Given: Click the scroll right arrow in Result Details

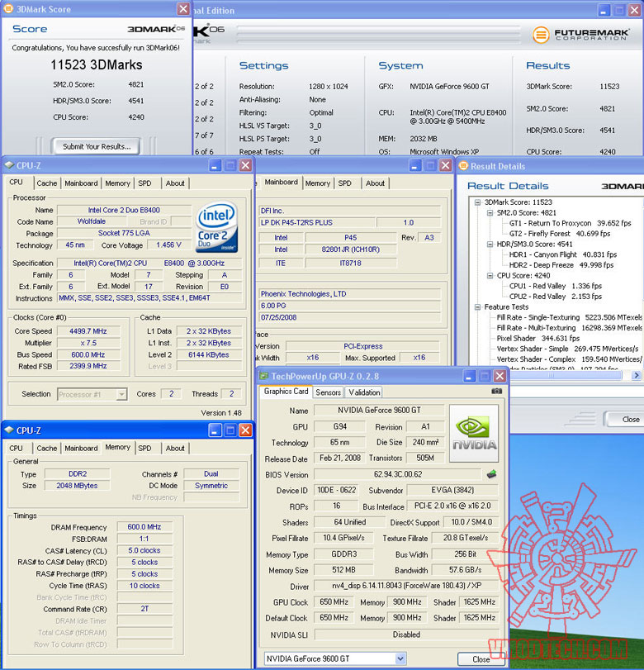Looking at the screenshot, I should click(x=637, y=375).
